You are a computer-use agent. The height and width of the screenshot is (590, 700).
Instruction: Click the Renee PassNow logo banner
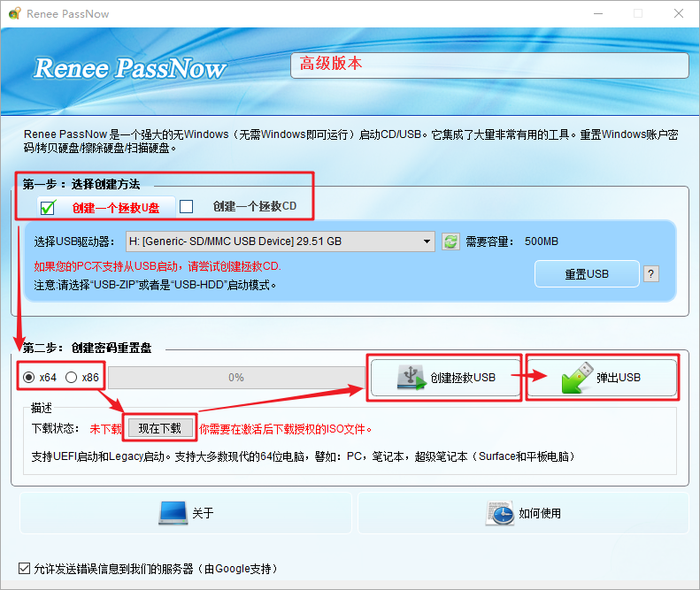pyautogui.click(x=130, y=69)
